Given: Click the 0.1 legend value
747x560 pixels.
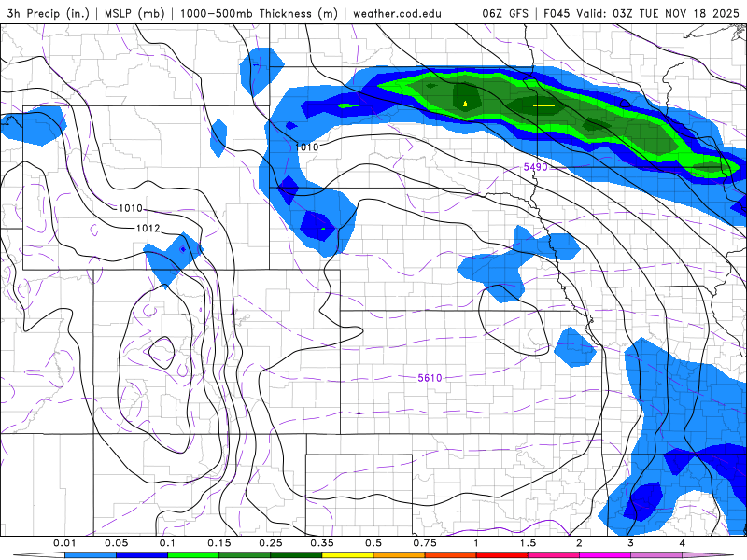Looking at the screenshot, I should [x=167, y=543].
